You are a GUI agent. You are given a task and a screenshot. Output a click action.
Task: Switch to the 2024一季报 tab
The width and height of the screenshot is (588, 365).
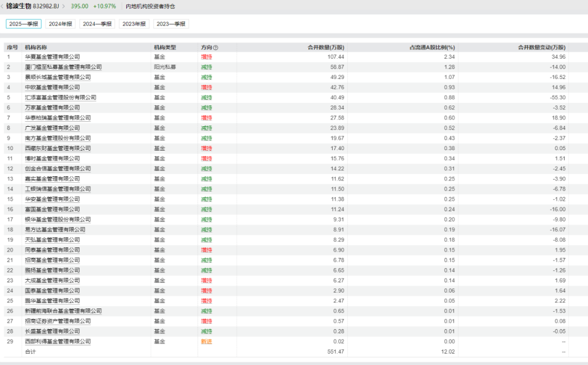(97, 24)
